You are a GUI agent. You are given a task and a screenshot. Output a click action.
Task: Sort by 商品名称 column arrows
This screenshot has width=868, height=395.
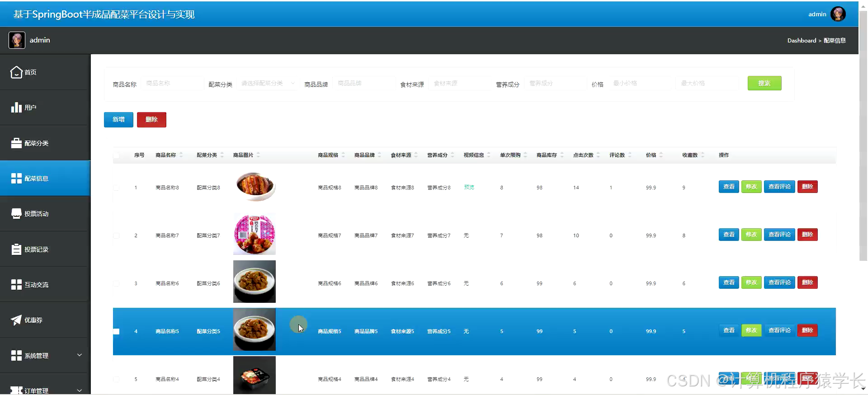tap(181, 155)
